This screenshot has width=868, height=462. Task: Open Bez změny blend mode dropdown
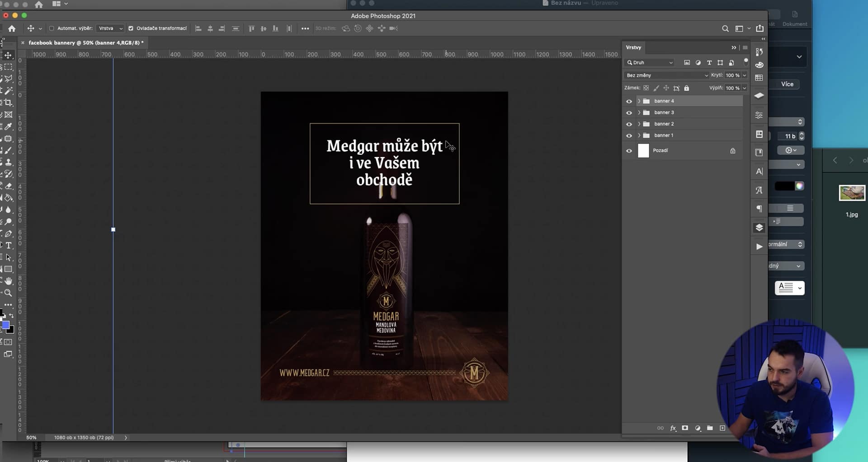click(666, 75)
